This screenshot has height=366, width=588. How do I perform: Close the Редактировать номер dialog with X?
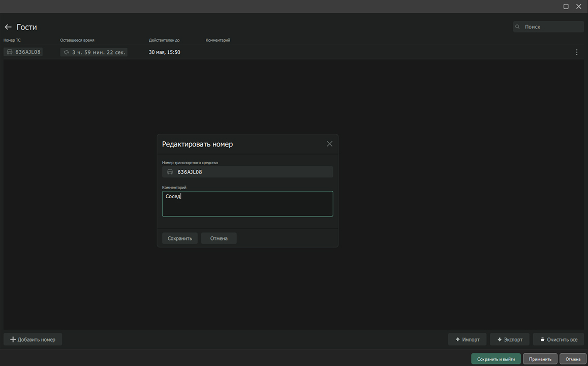point(329,144)
